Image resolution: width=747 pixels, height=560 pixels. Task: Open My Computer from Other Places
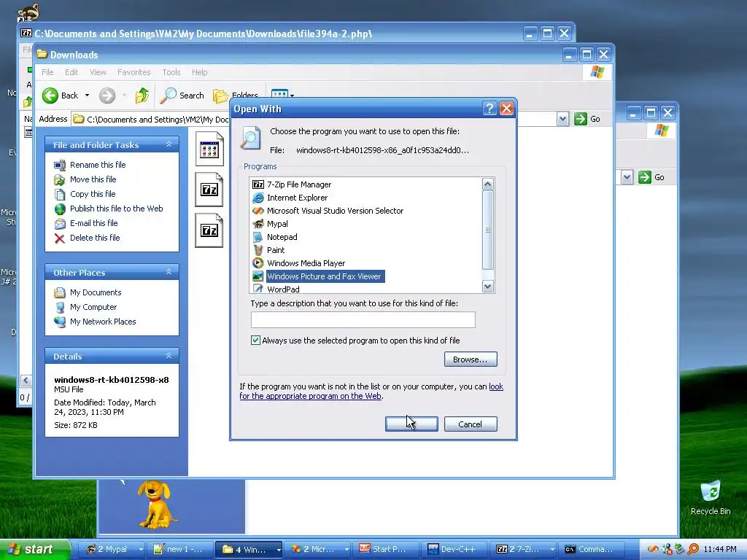(x=93, y=307)
